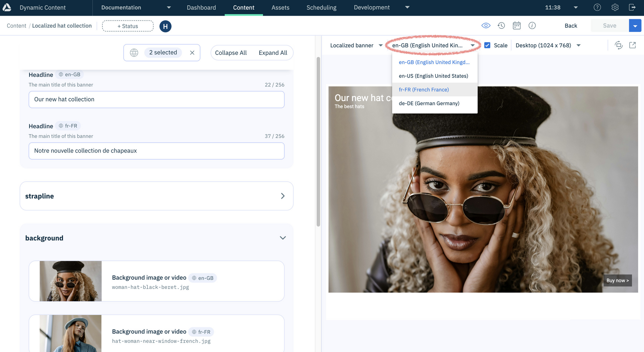Switch to the Content tab
This screenshot has height=352, width=644.
[244, 8]
